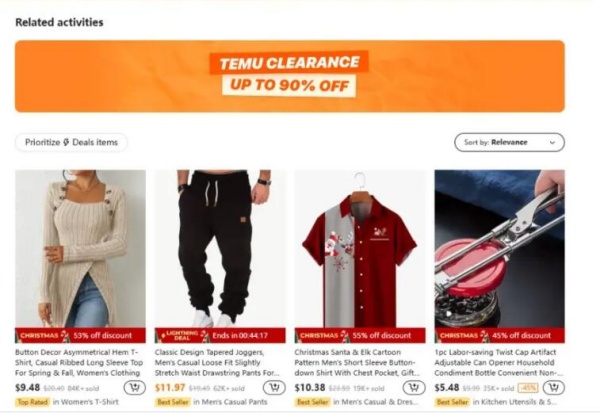The height and width of the screenshot is (413, 600).
Task: Open the Temu Clearance banner
Action: pos(290,76)
